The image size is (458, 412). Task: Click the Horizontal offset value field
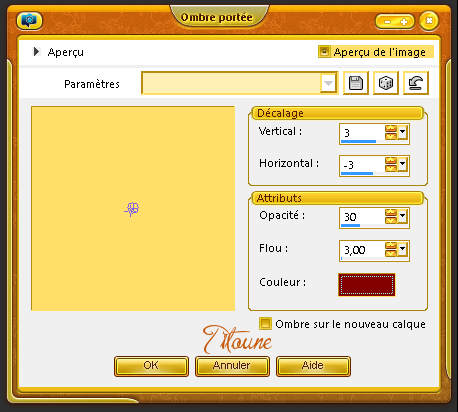[362, 165]
